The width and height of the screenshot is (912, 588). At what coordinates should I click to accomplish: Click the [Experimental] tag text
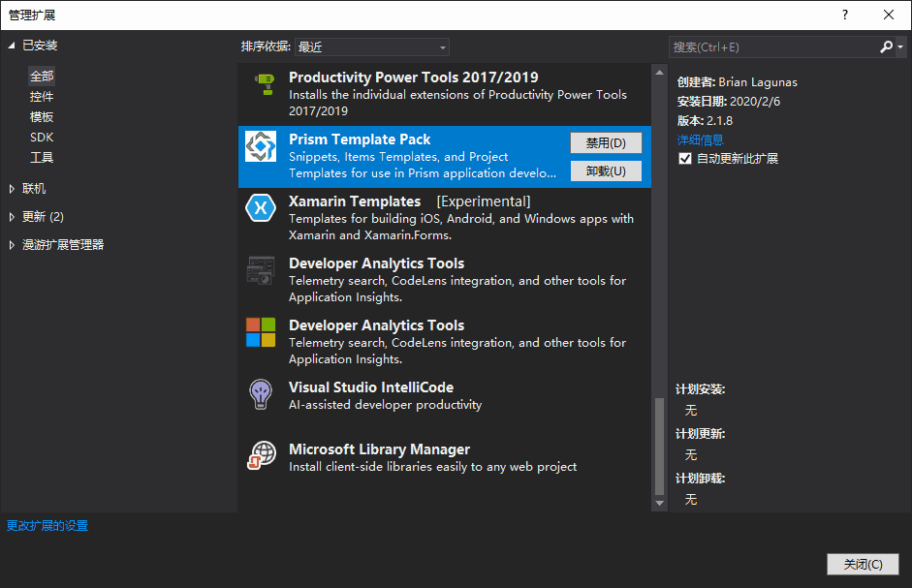(484, 201)
